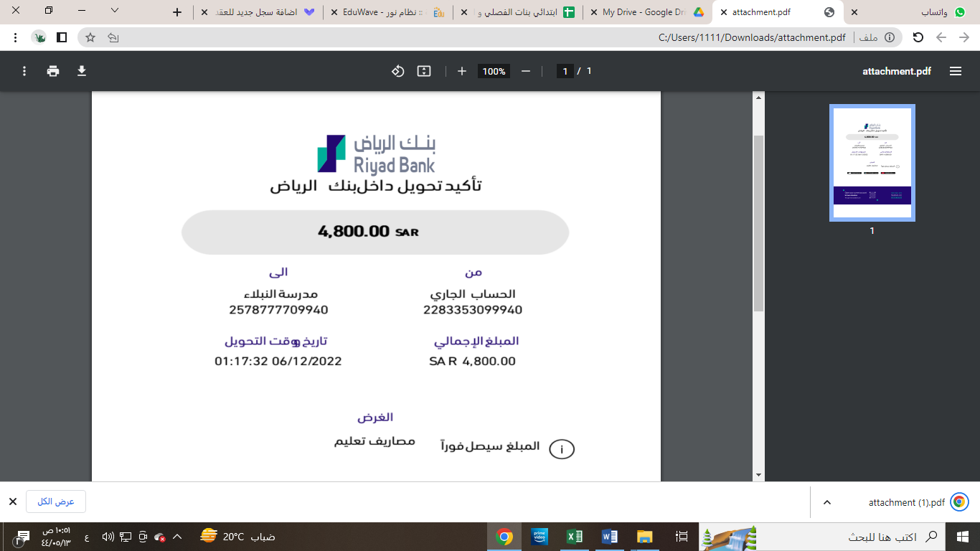Click transfer date 01:17:32 06/12/2022

coord(278,361)
